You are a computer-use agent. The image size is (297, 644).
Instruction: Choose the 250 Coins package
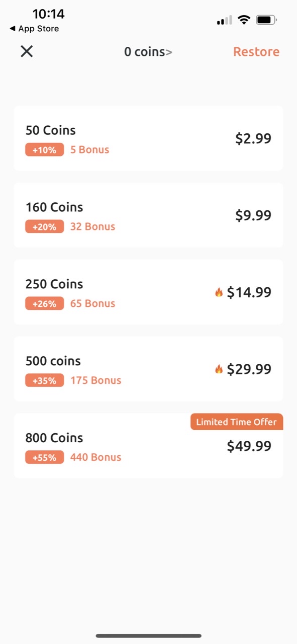tap(148, 292)
